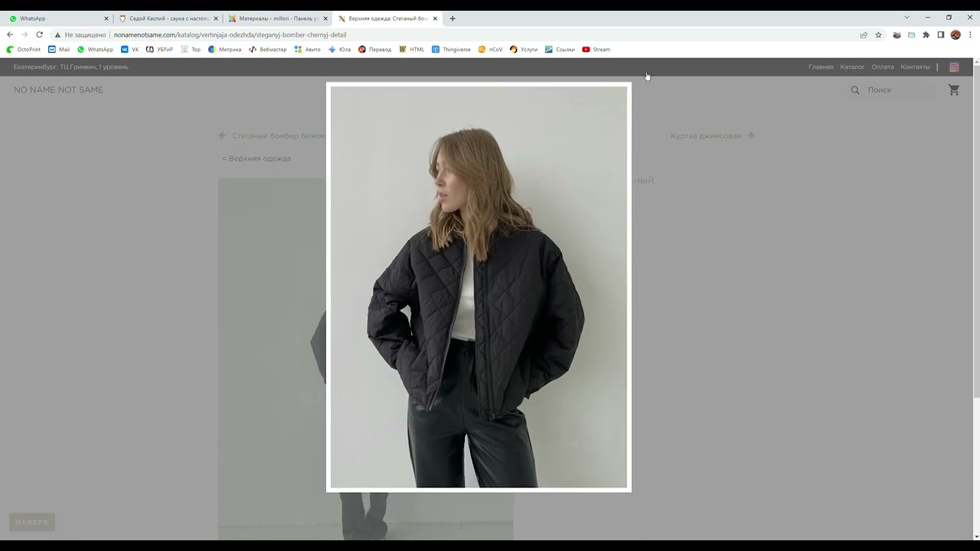Click the address bar URL
The image size is (980, 551).
point(230,34)
